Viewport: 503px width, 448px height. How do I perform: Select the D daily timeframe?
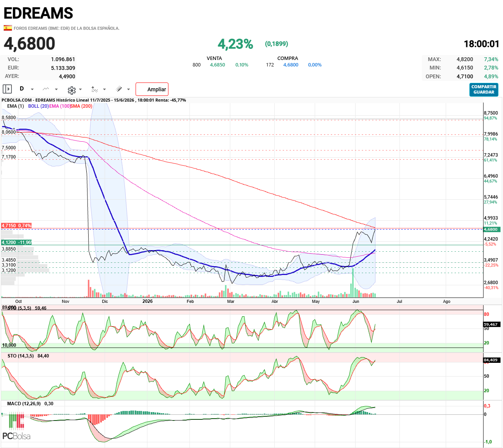pyautogui.click(x=22, y=89)
